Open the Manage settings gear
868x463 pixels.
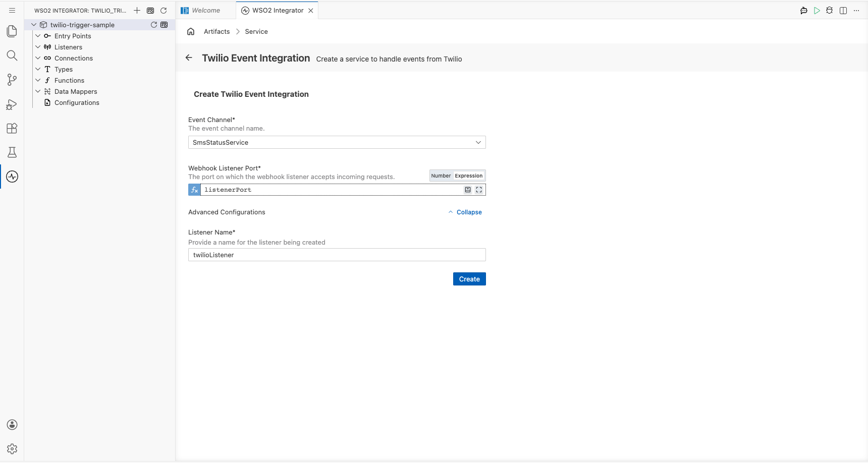pos(12,449)
